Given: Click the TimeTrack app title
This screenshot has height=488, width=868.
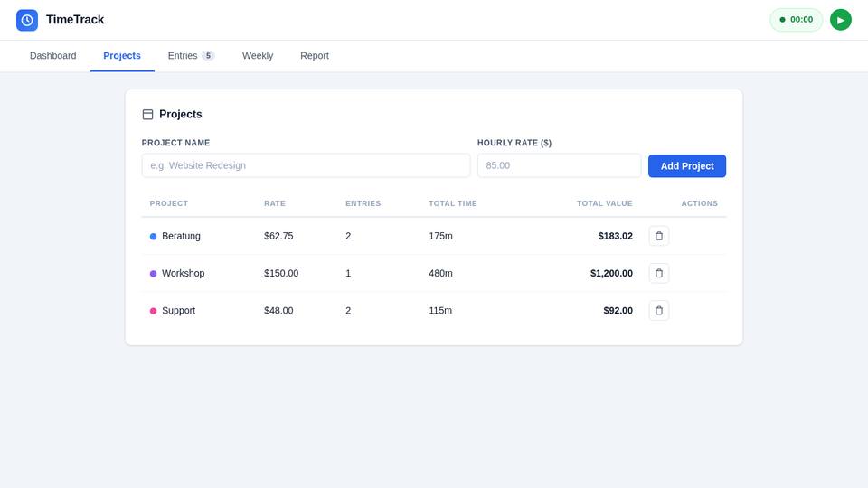Looking at the screenshot, I should tap(75, 20).
